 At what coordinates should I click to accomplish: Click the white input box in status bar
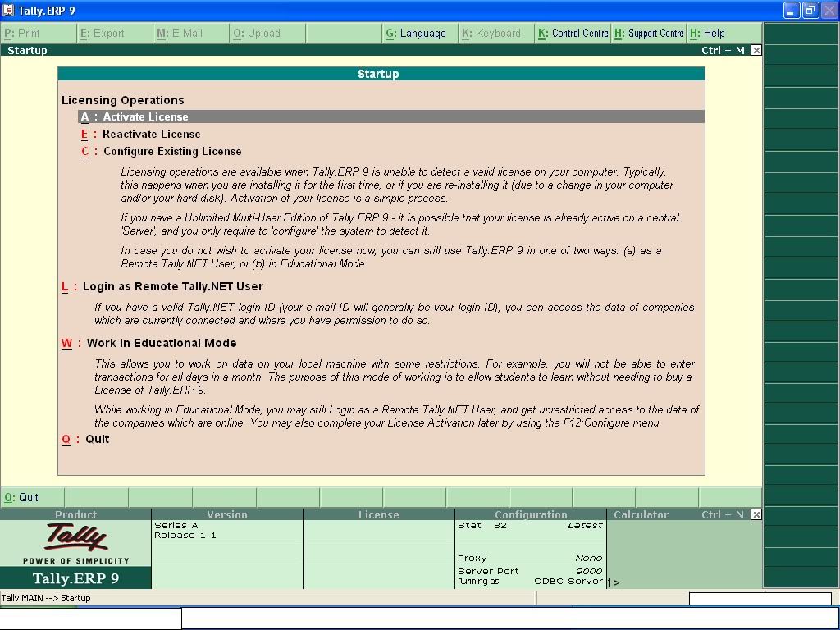pyautogui.click(x=760, y=598)
